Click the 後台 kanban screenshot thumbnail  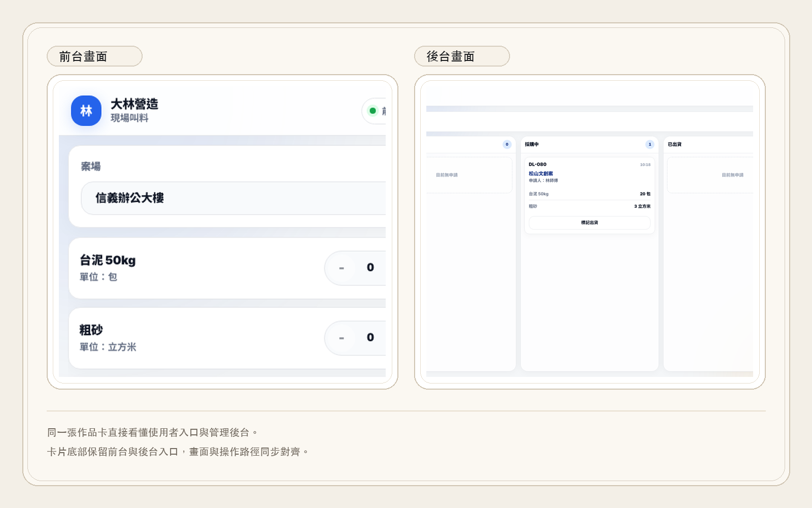[590, 232]
